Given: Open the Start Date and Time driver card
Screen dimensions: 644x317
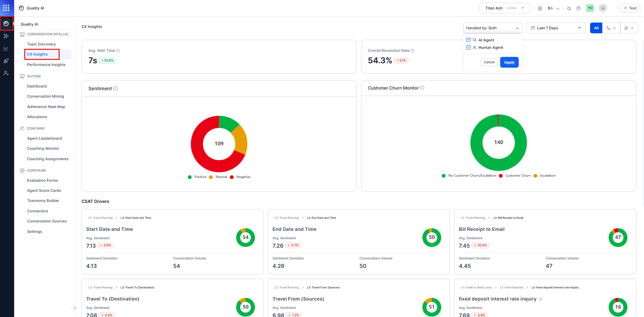Looking at the screenshot, I should pyautogui.click(x=172, y=242).
